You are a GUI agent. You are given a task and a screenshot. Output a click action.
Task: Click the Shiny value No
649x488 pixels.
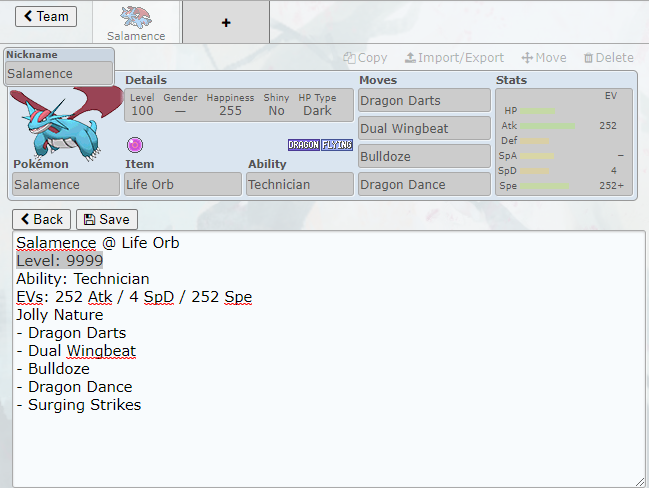point(276,111)
